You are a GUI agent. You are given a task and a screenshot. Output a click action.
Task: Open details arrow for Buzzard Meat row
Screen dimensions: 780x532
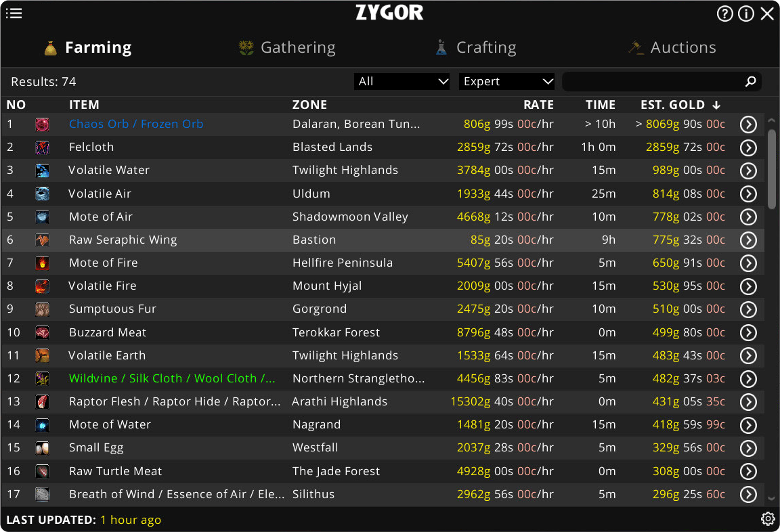[x=748, y=332]
